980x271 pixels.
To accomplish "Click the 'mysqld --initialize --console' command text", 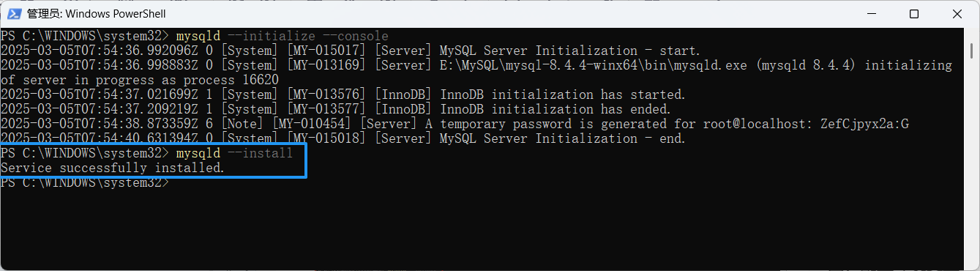I will [283, 37].
